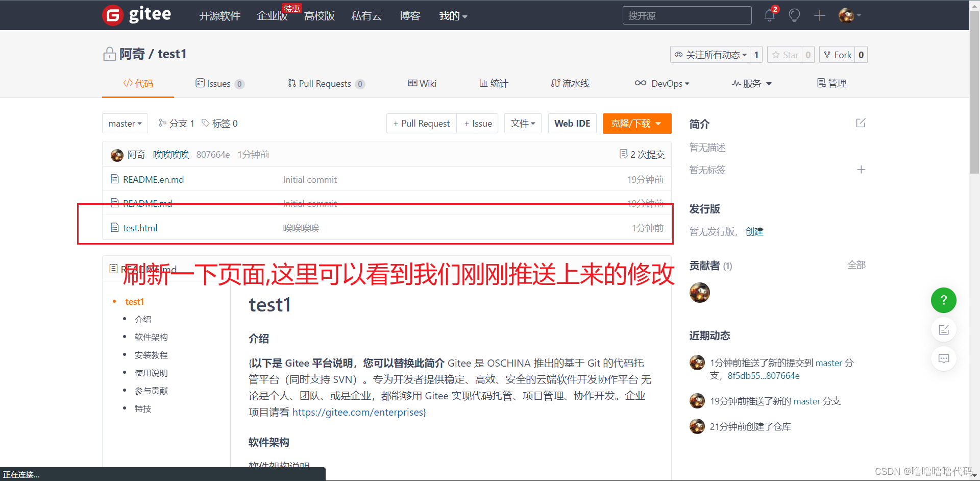This screenshot has height=481, width=980.
Task: Click the + Pull Request button
Action: coord(422,124)
